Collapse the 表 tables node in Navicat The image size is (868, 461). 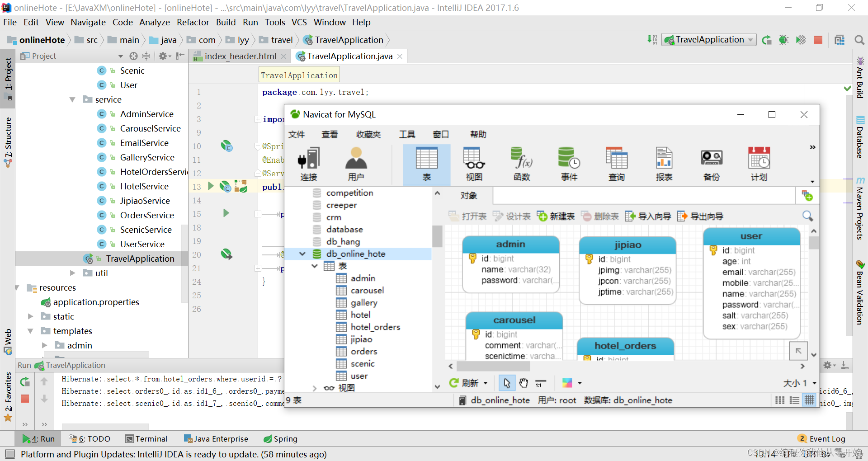point(315,266)
